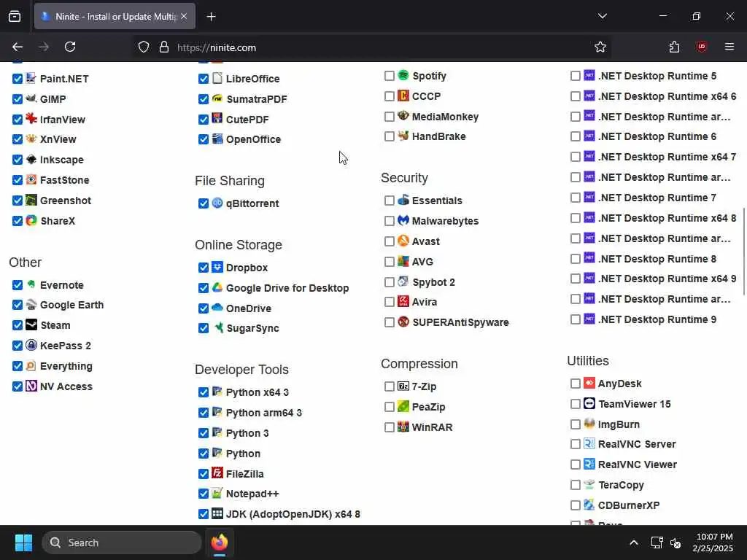The height and width of the screenshot is (560, 747).
Task: Click the 7-Zip icon
Action: pos(403,386)
